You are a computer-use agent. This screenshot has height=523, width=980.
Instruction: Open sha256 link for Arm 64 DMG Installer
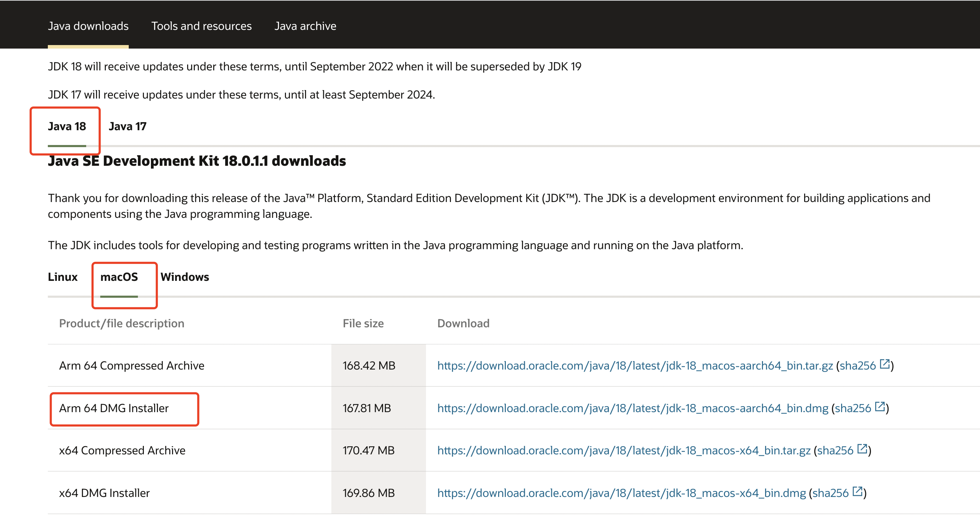(x=853, y=408)
